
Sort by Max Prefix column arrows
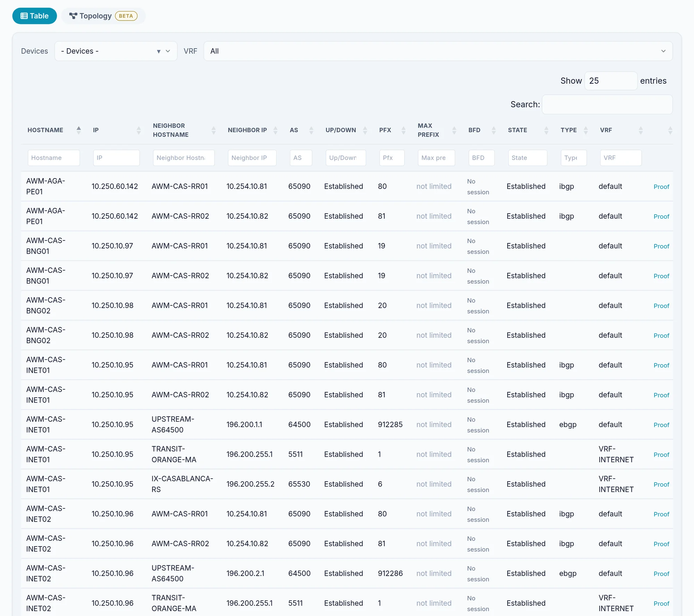pyautogui.click(x=454, y=130)
